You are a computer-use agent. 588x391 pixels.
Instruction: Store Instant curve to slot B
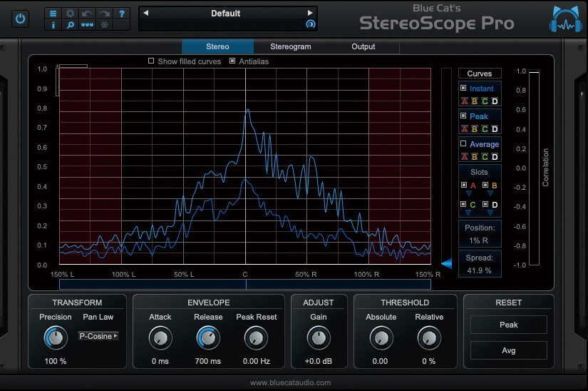click(x=475, y=101)
